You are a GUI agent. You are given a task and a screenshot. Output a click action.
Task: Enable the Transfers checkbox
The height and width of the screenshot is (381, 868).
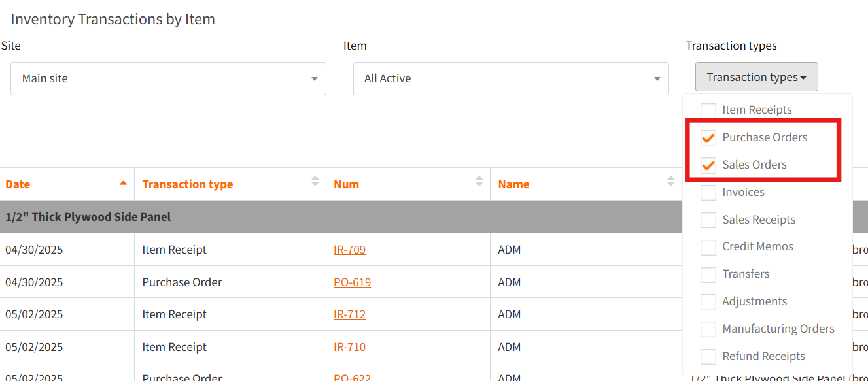pos(708,274)
